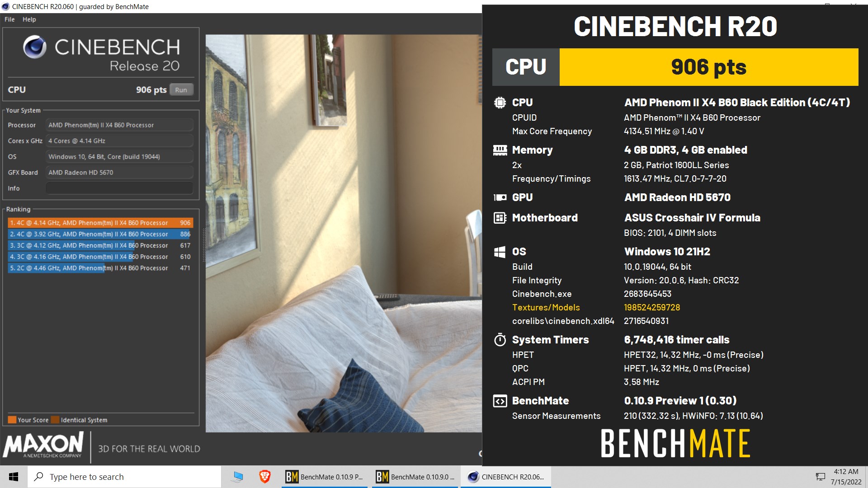
Task: Click the Windows OS icon in BenchMate
Action: (500, 252)
